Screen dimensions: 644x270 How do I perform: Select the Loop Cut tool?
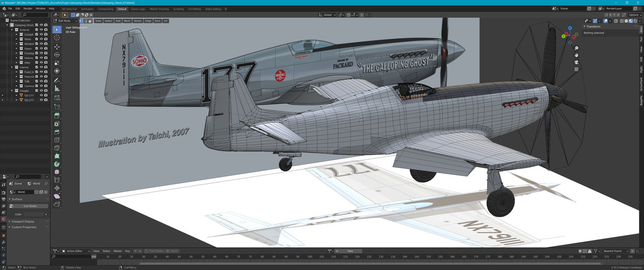[57, 140]
